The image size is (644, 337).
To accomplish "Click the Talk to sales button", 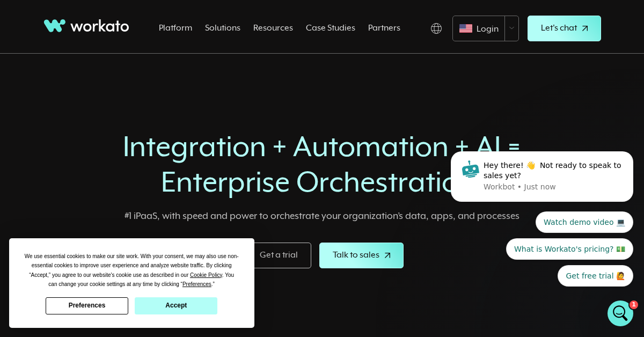I will (x=361, y=255).
